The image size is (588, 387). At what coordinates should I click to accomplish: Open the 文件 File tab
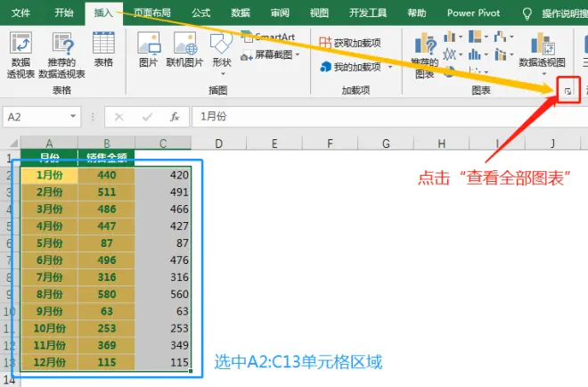point(21,13)
